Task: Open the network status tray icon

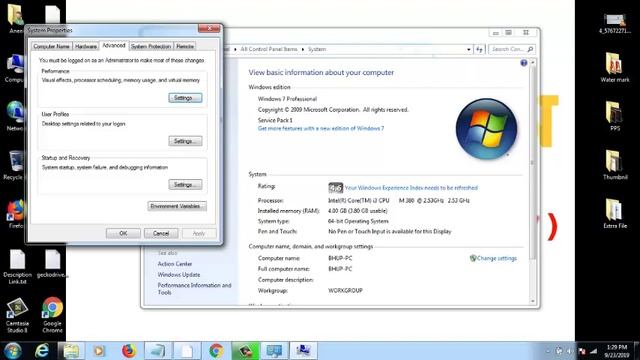Action: pos(593,351)
